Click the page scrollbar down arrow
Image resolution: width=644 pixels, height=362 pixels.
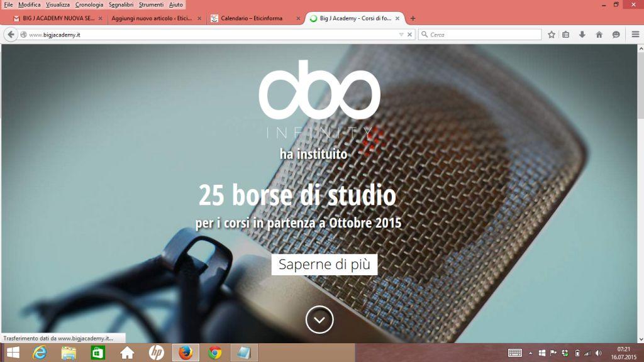point(640,339)
